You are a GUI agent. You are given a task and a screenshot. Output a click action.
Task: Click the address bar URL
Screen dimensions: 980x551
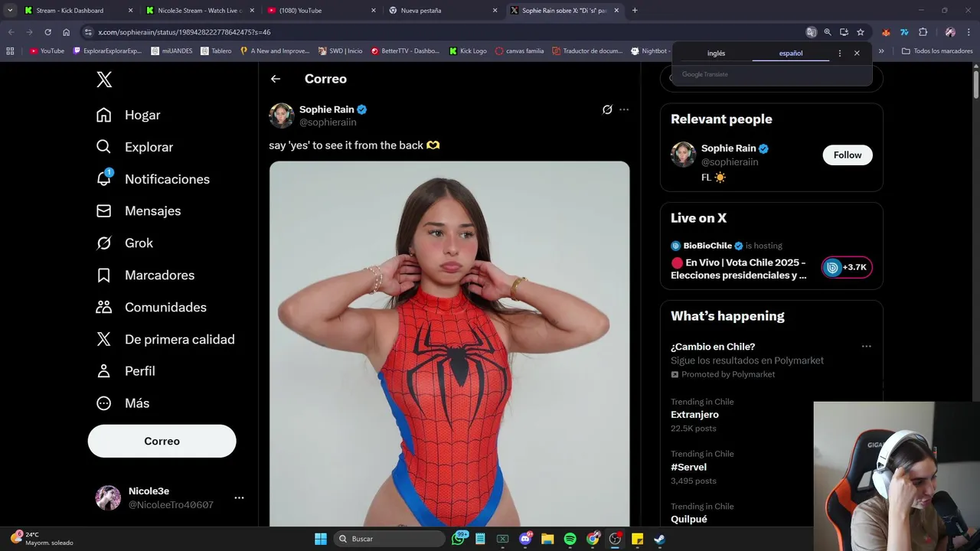(185, 32)
